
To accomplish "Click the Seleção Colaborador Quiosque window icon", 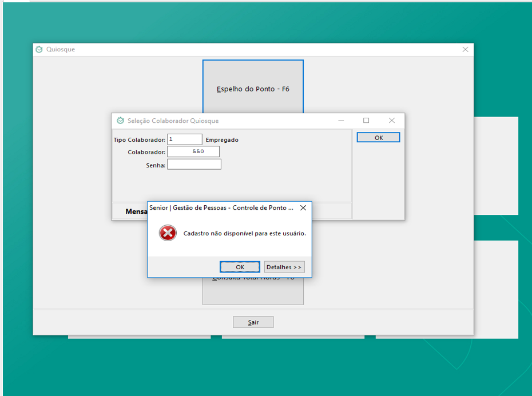I will (120, 121).
